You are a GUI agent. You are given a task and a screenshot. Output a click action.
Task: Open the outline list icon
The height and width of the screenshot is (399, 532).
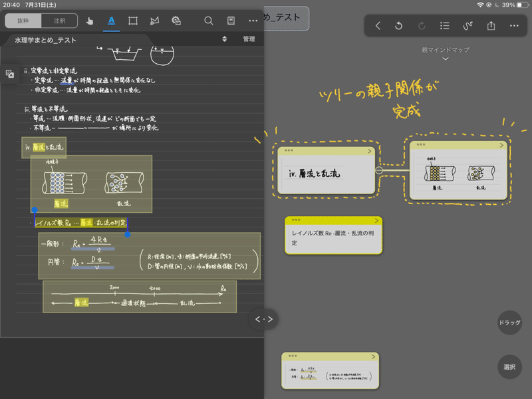click(444, 25)
